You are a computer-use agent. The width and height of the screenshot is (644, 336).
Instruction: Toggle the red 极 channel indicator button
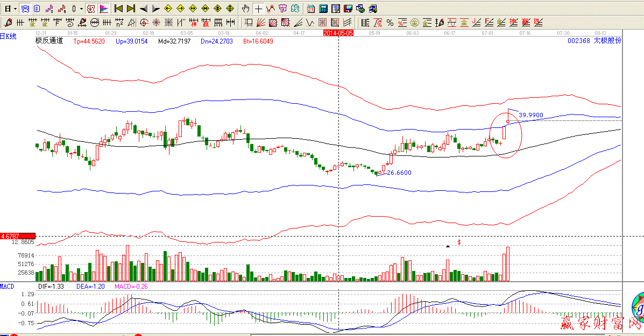[91, 9]
